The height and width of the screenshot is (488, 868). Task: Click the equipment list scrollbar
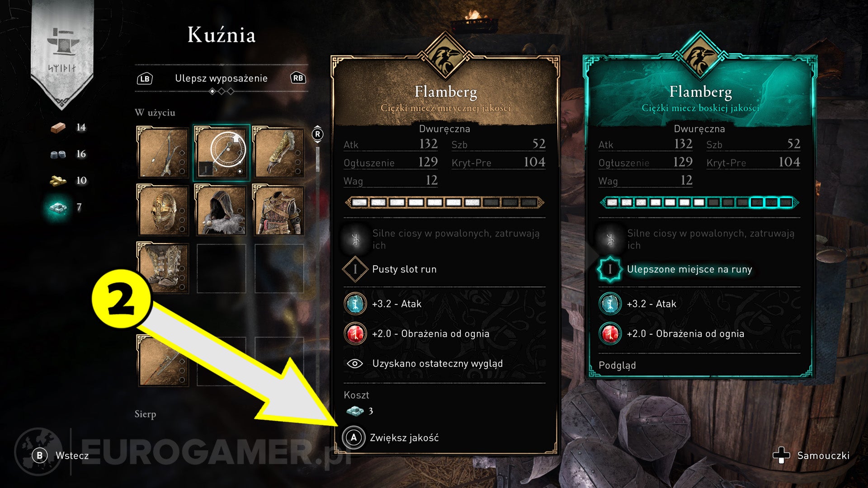click(318, 158)
